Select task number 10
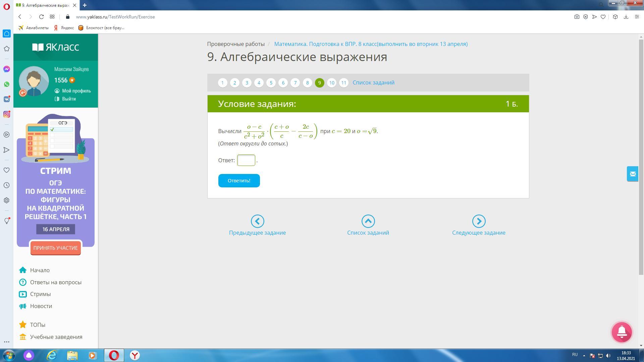This screenshot has height=362, width=644. (331, 83)
